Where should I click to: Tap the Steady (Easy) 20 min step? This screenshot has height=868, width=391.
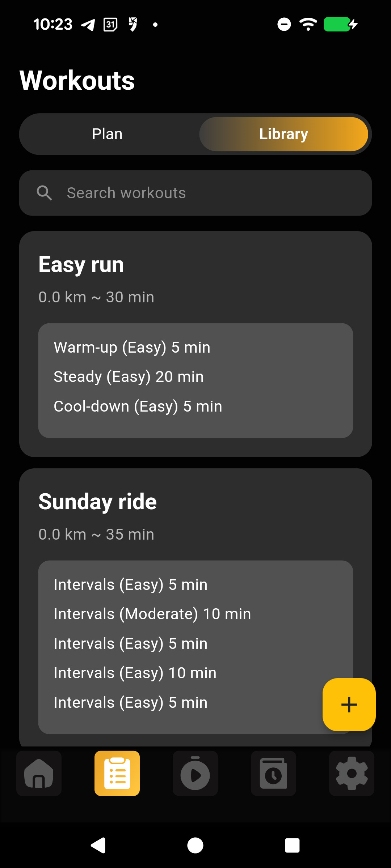(129, 377)
